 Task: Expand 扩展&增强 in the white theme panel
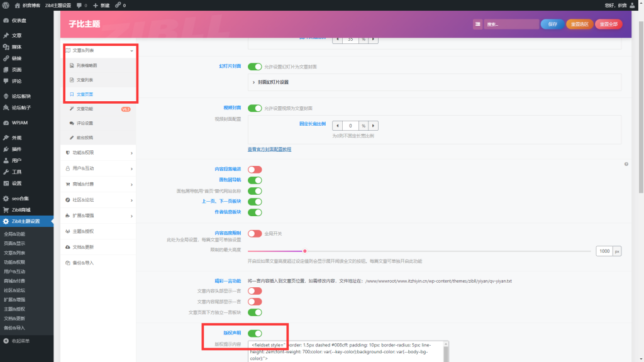99,216
